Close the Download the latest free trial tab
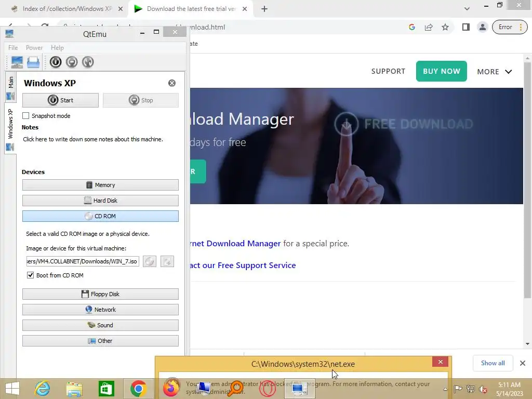Screen dimensions: 532x399 click(245, 9)
